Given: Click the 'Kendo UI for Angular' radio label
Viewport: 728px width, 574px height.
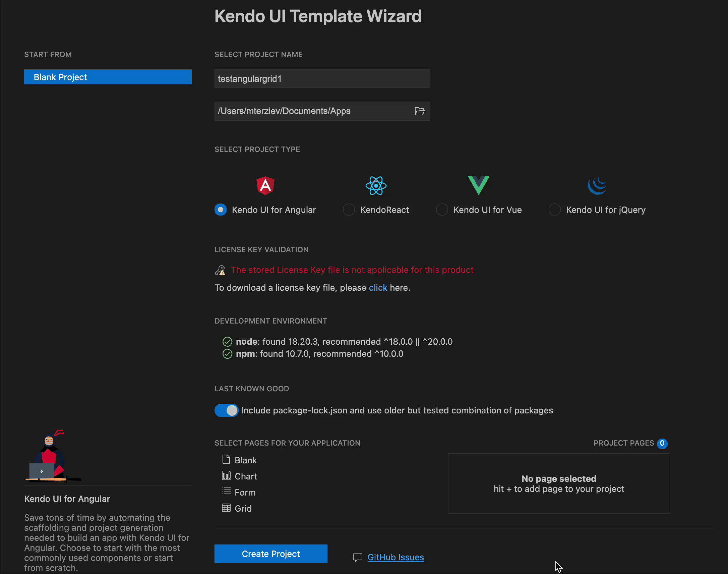Looking at the screenshot, I should click(274, 210).
